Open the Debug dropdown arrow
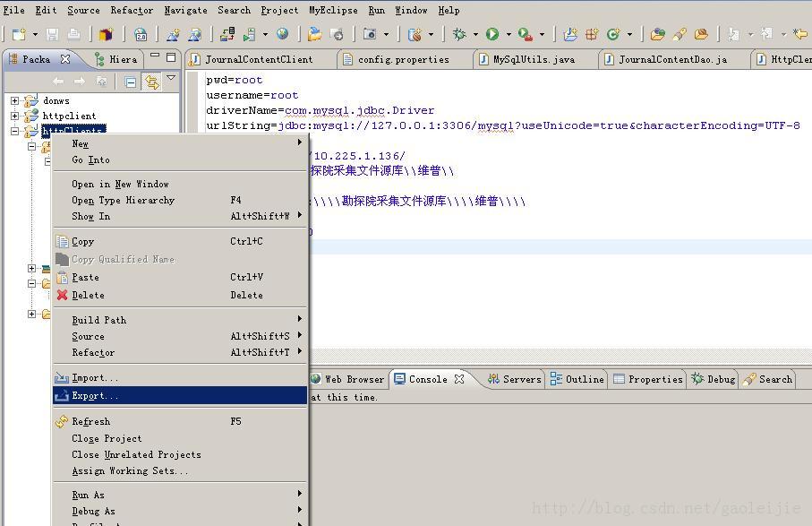Image resolution: width=812 pixels, height=526 pixels. (475, 35)
